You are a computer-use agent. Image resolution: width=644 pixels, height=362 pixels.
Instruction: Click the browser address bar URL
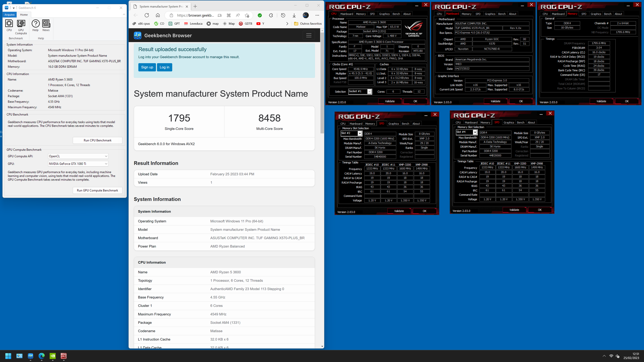196,15
